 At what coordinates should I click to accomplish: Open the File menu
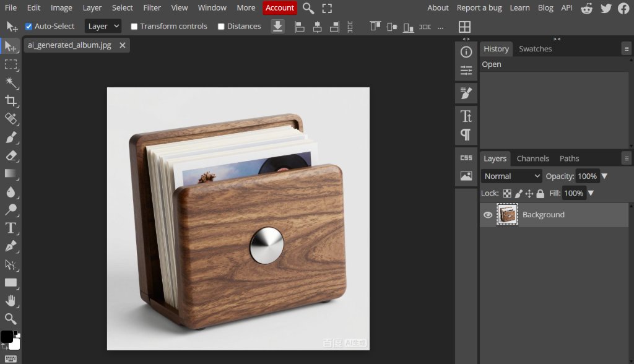(x=11, y=7)
